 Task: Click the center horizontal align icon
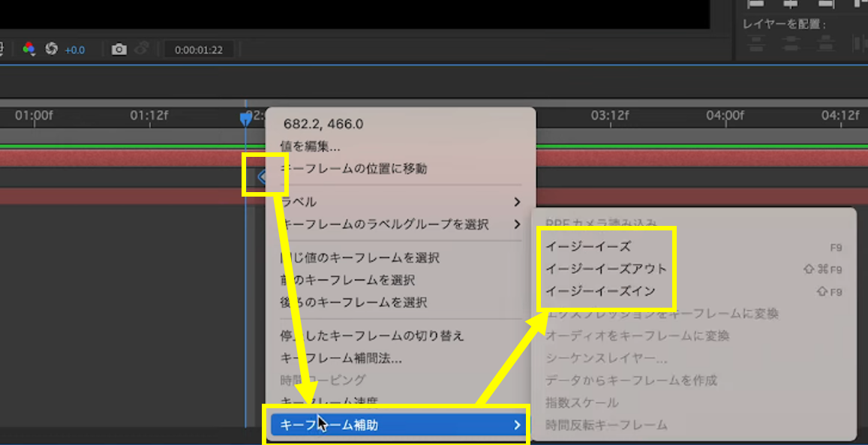(791, 5)
